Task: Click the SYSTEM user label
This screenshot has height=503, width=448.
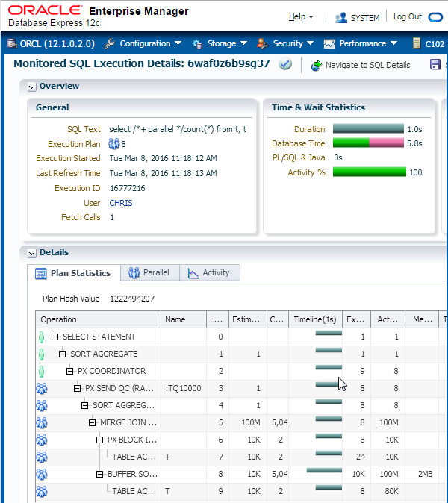Action: 365,18
